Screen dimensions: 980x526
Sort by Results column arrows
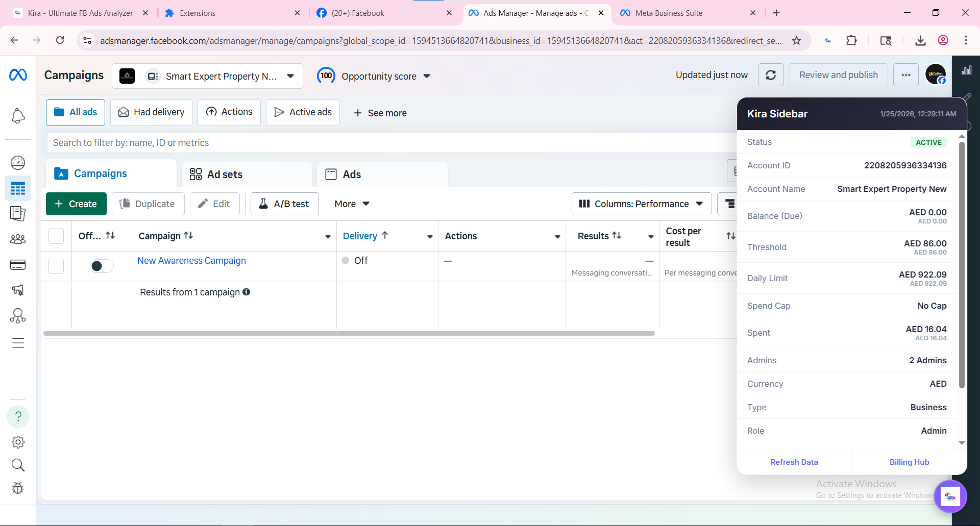click(x=617, y=235)
